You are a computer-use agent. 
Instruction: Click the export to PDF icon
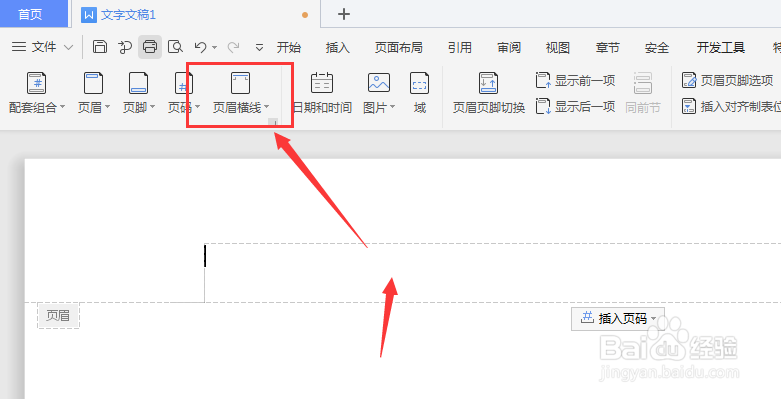pyautogui.click(x=125, y=47)
